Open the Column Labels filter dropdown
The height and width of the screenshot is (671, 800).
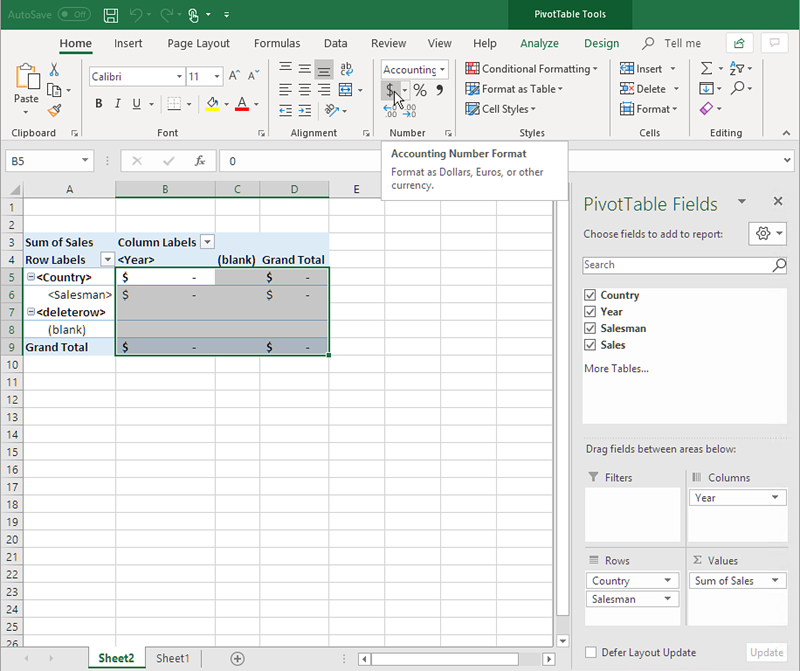(207, 242)
